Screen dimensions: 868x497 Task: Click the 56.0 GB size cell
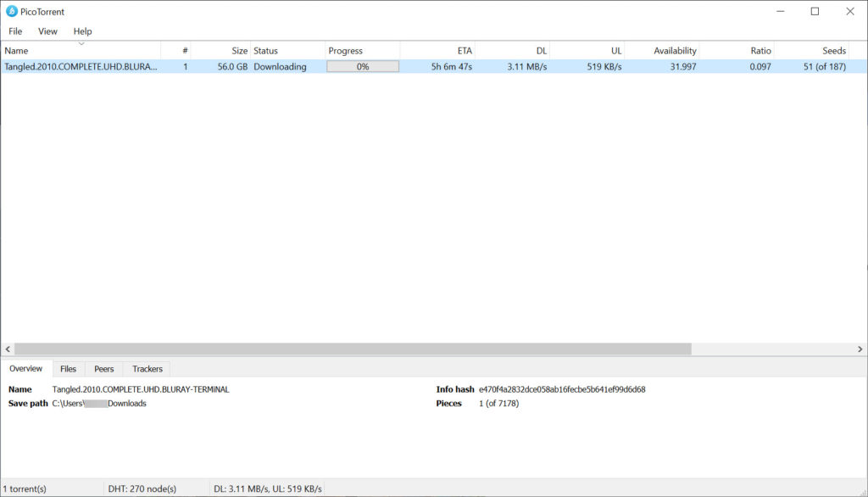coord(232,66)
